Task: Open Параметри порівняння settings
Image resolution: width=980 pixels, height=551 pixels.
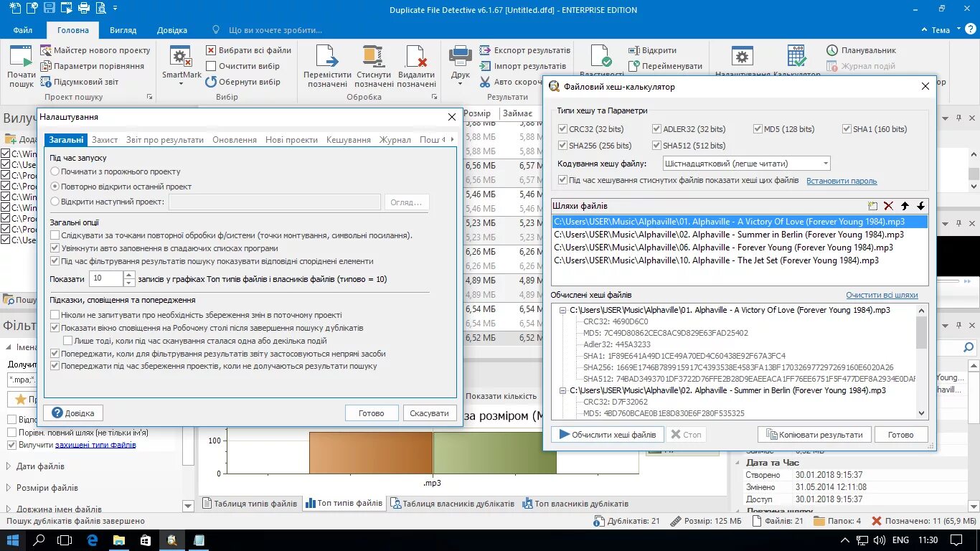Action: pos(92,66)
